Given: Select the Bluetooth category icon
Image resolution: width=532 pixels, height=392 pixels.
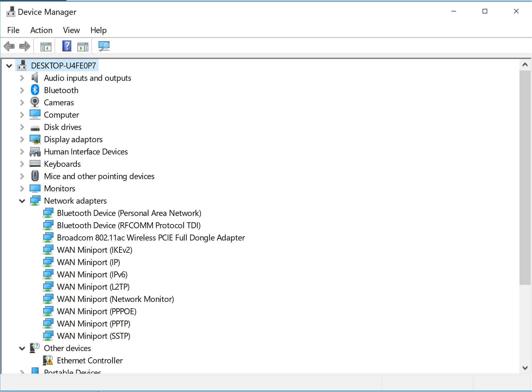Looking at the screenshot, I should point(35,90).
